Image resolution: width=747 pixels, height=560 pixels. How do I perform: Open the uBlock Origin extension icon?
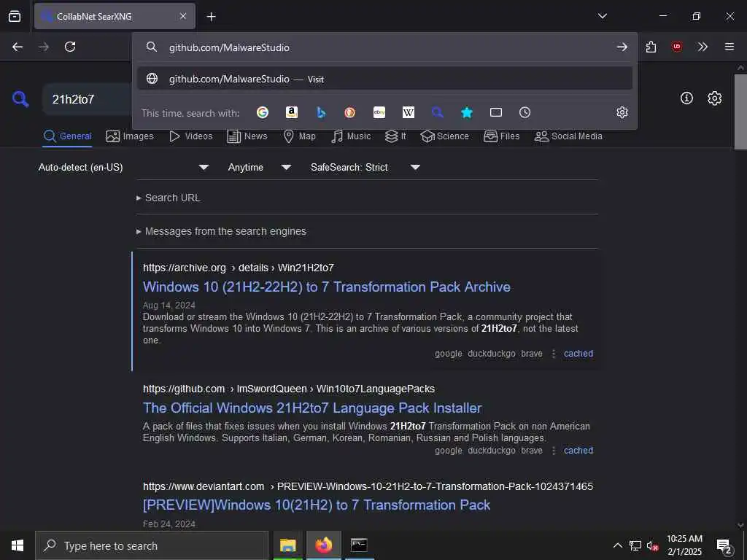pyautogui.click(x=676, y=47)
